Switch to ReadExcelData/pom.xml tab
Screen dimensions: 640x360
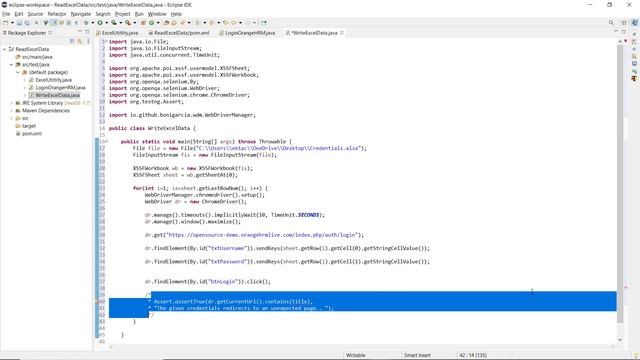point(179,33)
